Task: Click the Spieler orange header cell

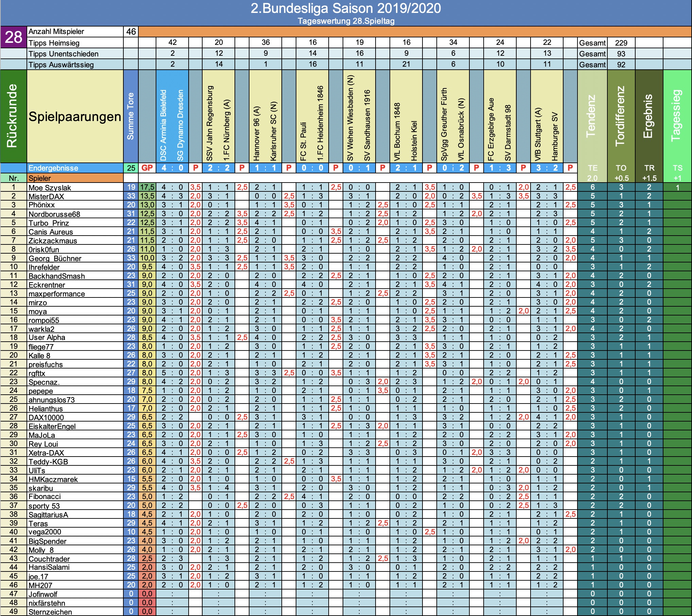Action: point(75,178)
